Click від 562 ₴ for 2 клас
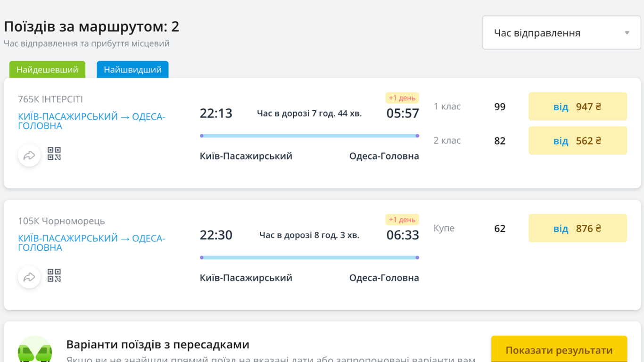 (x=578, y=140)
